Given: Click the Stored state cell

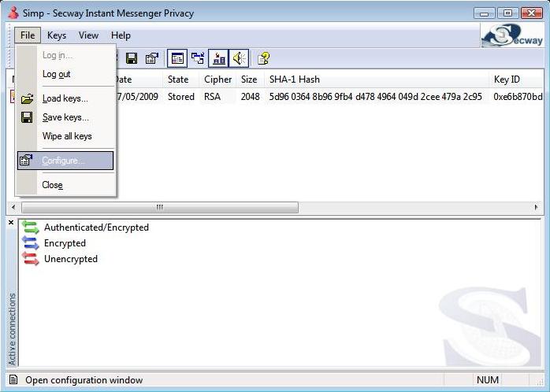Looking at the screenshot, I should 181,97.
